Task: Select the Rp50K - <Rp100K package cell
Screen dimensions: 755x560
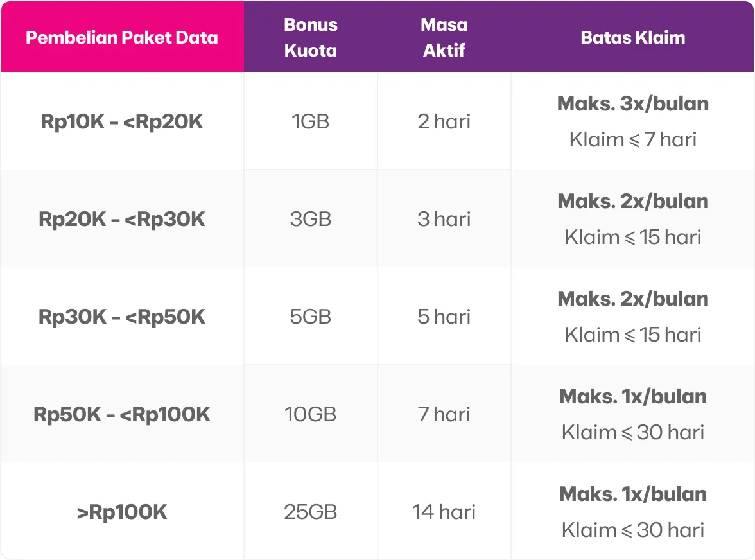Action: pos(122,415)
